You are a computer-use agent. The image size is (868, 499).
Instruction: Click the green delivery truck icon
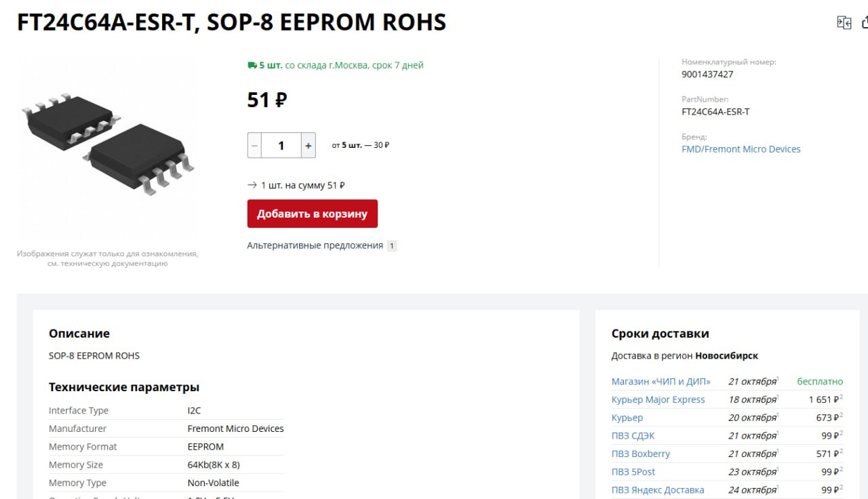pos(252,65)
